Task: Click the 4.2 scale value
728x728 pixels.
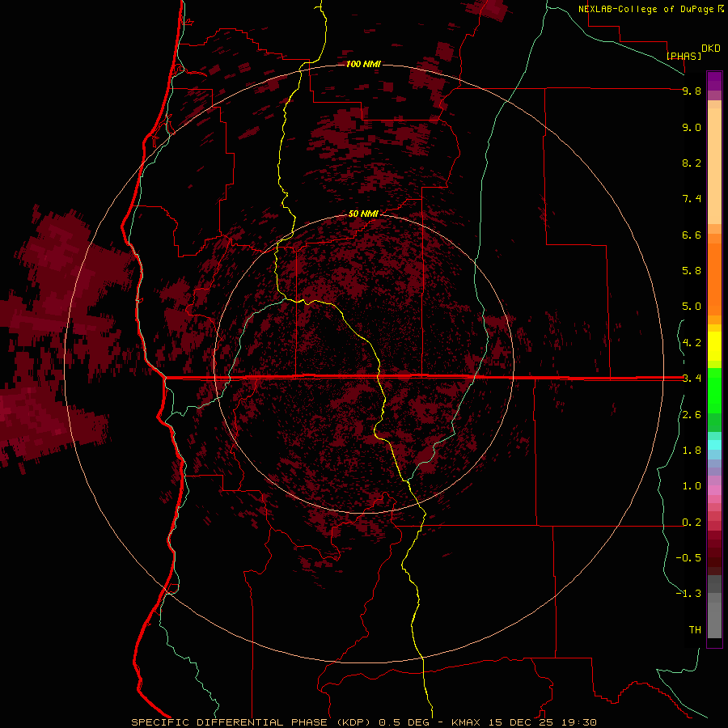Action: [692, 343]
